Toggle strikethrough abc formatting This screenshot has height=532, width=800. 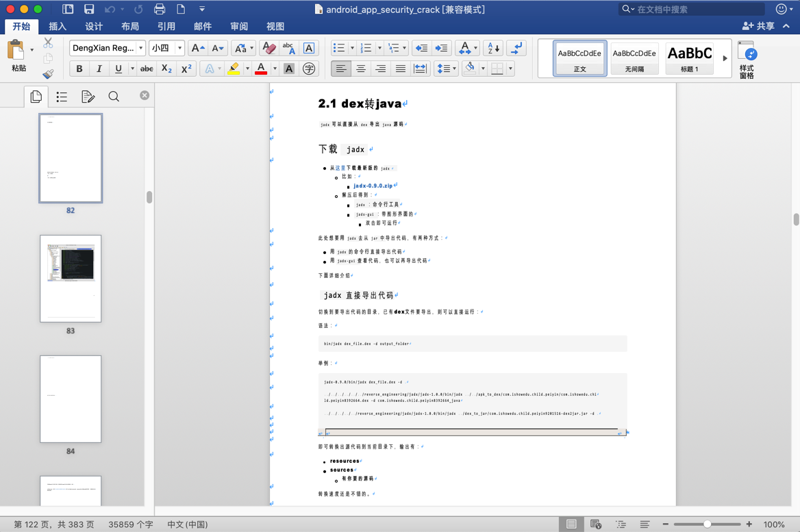click(147, 68)
